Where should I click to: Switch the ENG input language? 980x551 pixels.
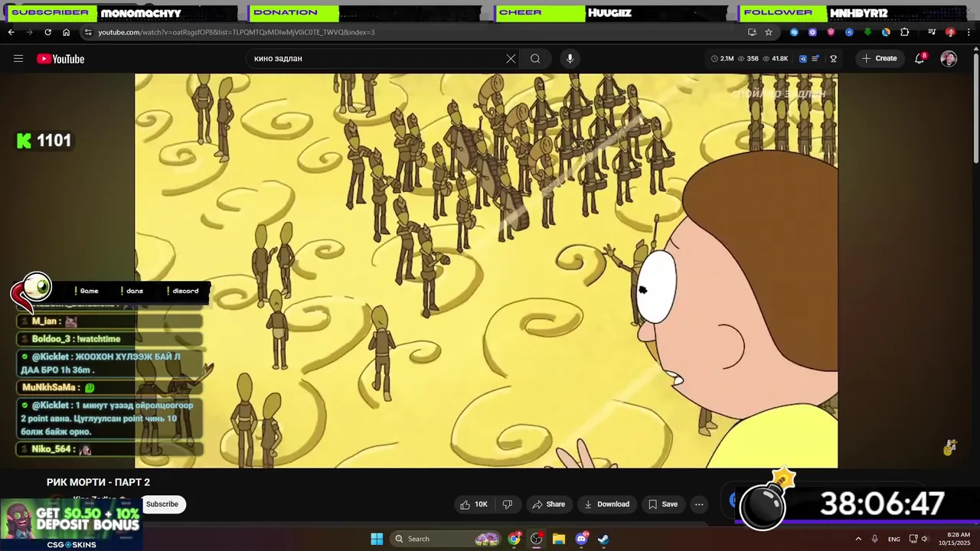coord(894,539)
